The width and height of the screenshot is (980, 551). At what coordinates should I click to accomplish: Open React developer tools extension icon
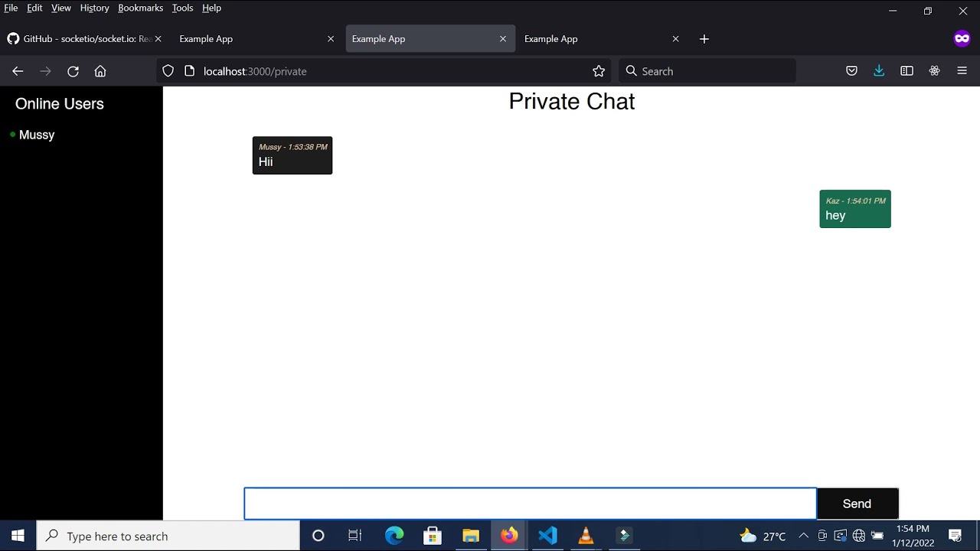coord(934,71)
